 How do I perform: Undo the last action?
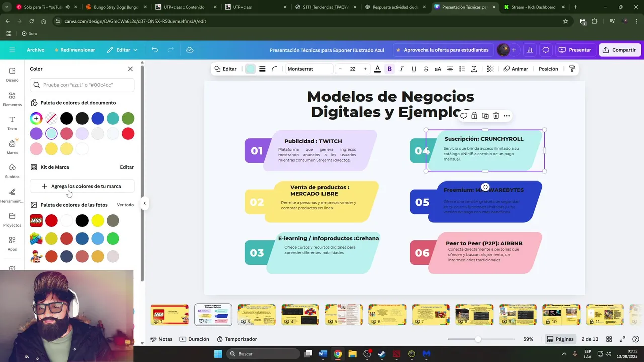click(x=155, y=50)
